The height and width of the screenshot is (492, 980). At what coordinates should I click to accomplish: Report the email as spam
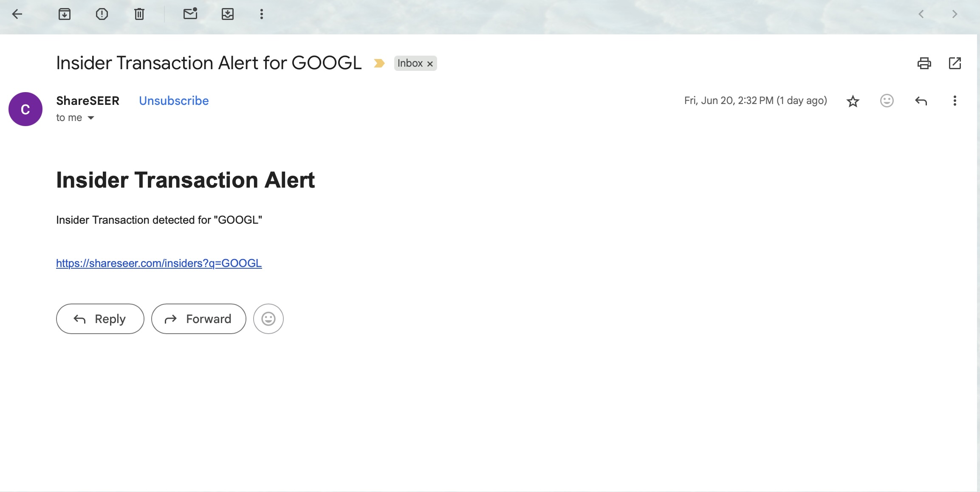pyautogui.click(x=102, y=14)
